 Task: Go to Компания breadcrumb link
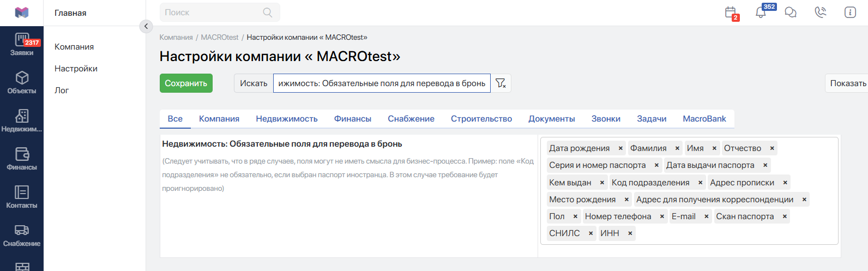(x=176, y=38)
